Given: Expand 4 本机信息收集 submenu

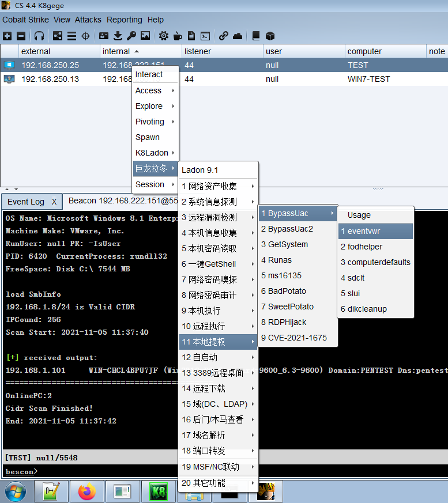Looking at the screenshot, I should (x=218, y=233).
